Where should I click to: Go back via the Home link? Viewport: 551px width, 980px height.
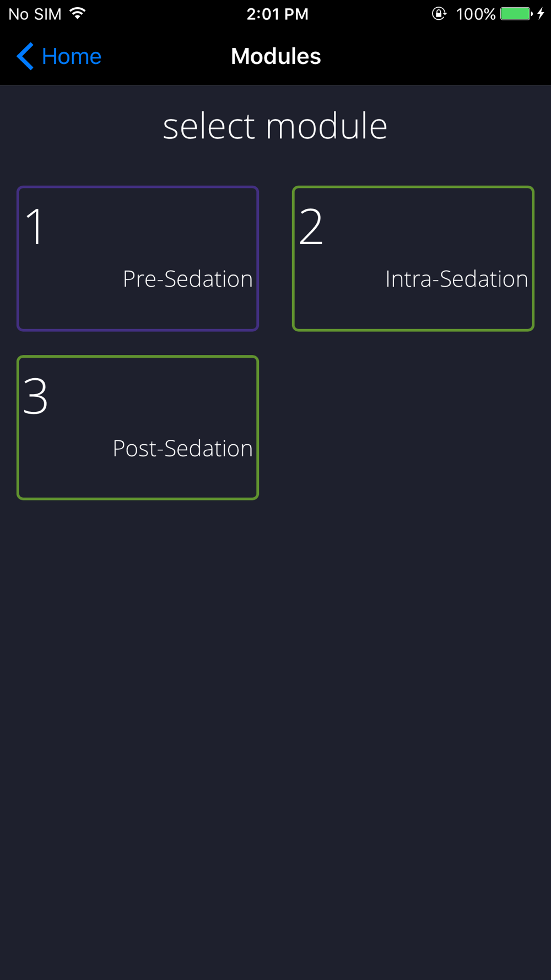pyautogui.click(x=71, y=56)
